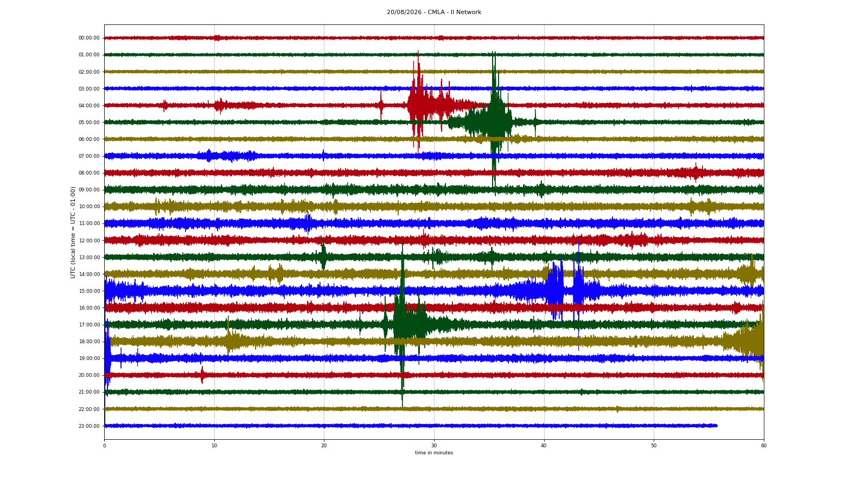Select the 09:00:00 trace label
The image size is (868, 488).
pyautogui.click(x=89, y=190)
